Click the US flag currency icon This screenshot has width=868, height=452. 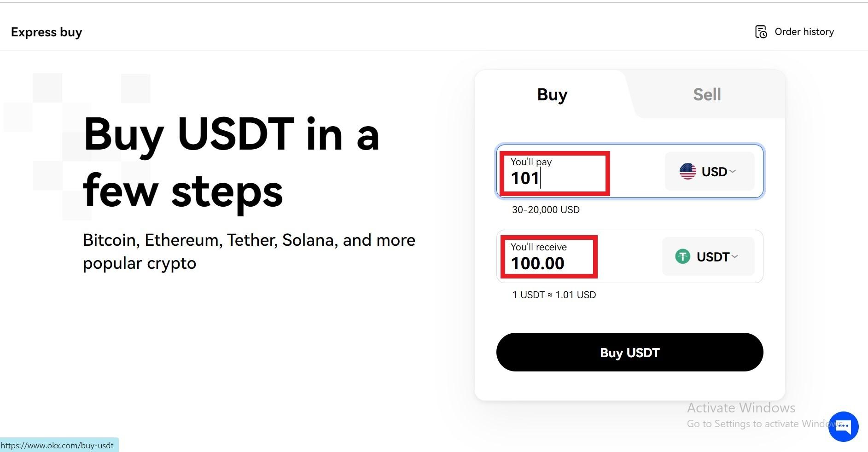pos(687,171)
